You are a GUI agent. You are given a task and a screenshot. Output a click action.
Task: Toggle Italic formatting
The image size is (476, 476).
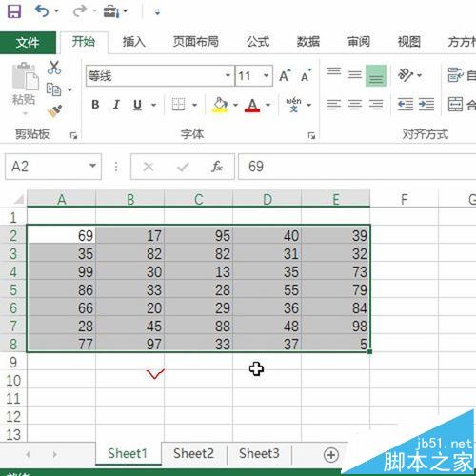pos(116,105)
